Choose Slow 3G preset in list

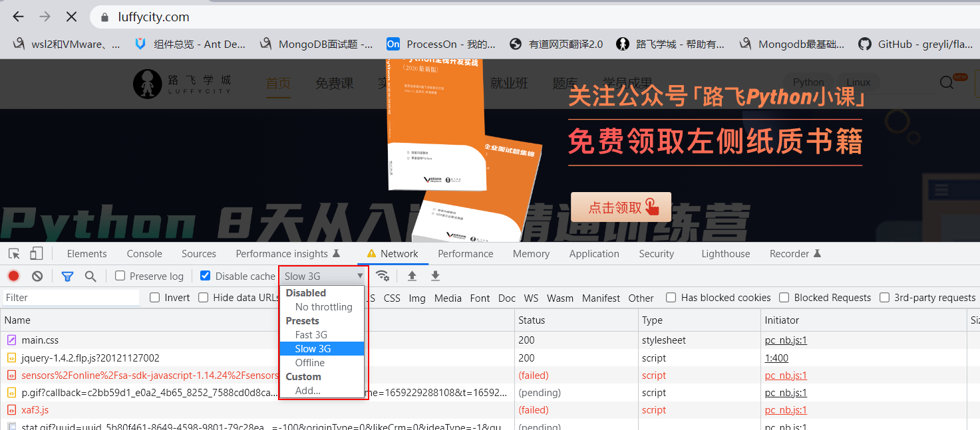pyautogui.click(x=322, y=349)
